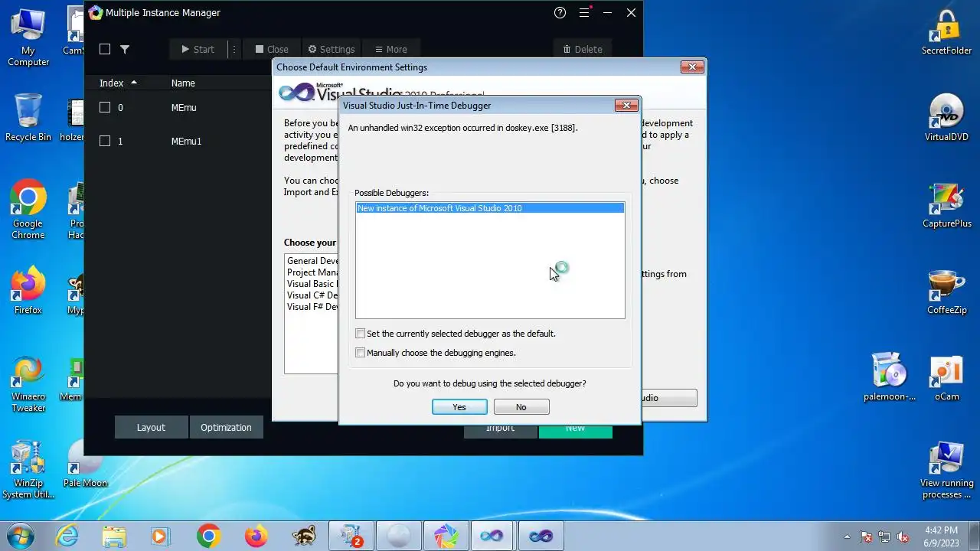
Task: Check the box for instance MEmu
Action: tap(105, 107)
